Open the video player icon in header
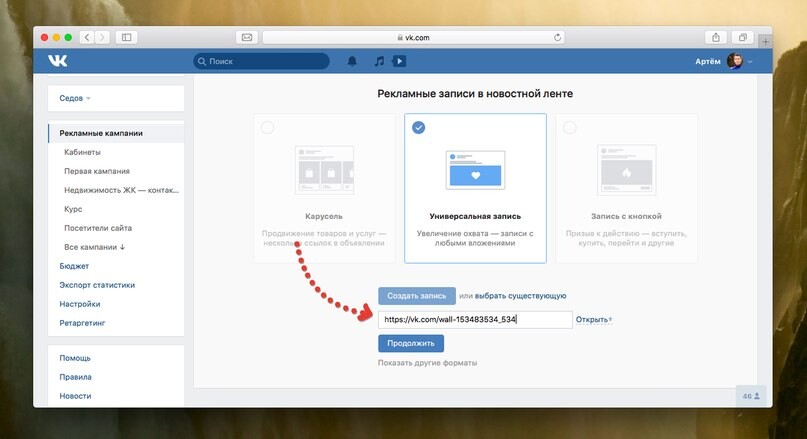The width and height of the screenshot is (807, 439). [399, 61]
